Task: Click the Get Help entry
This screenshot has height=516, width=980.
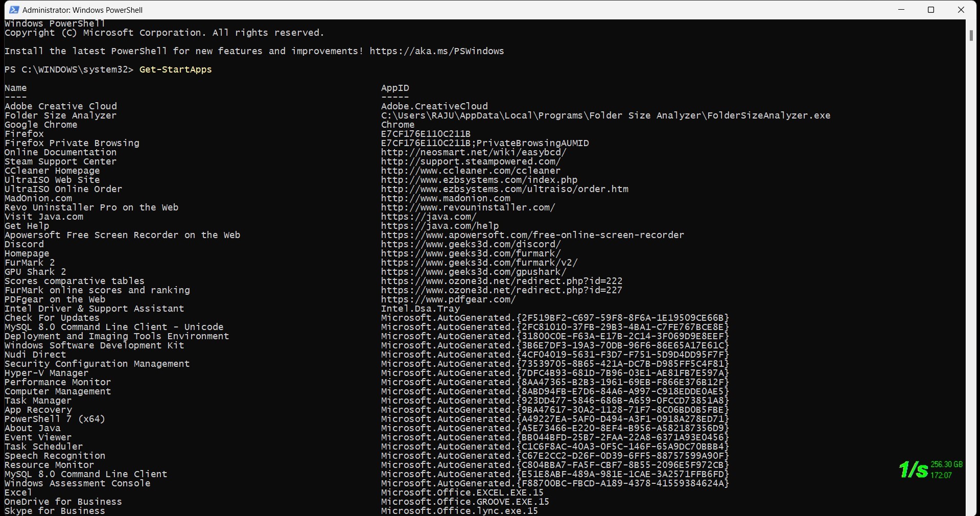Action: click(27, 226)
